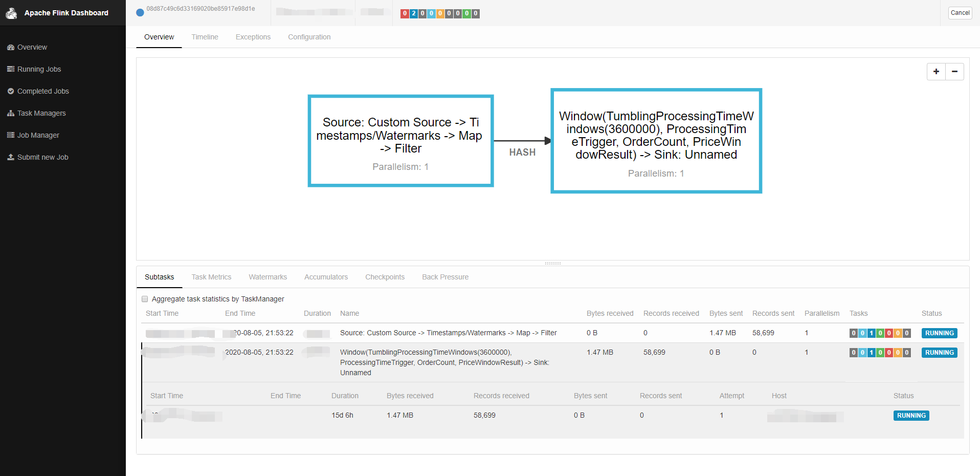This screenshot has height=476, width=980.
Task: Select the Overview tab of the job
Action: [159, 37]
